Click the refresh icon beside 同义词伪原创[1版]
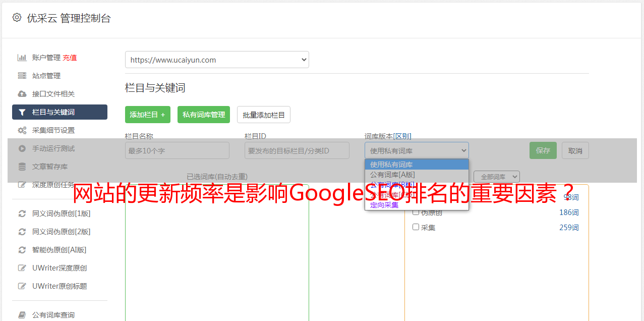 (22, 213)
